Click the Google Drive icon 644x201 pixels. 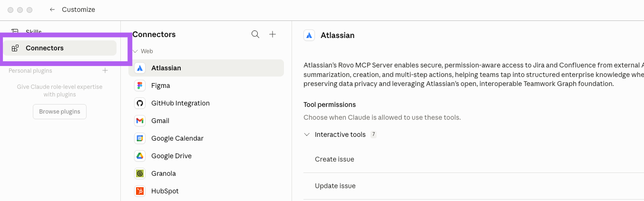tap(140, 156)
